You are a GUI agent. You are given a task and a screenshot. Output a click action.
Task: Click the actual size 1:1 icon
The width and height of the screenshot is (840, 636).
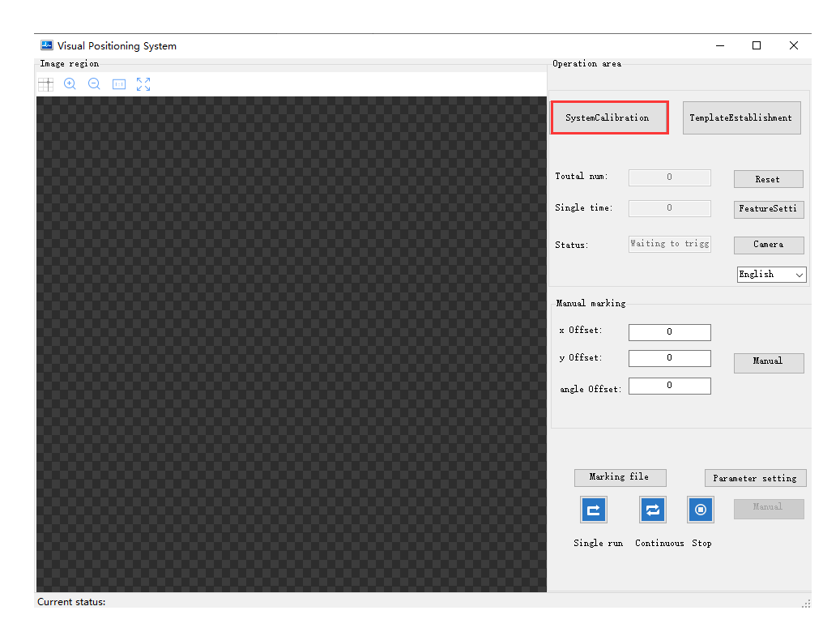coord(118,84)
